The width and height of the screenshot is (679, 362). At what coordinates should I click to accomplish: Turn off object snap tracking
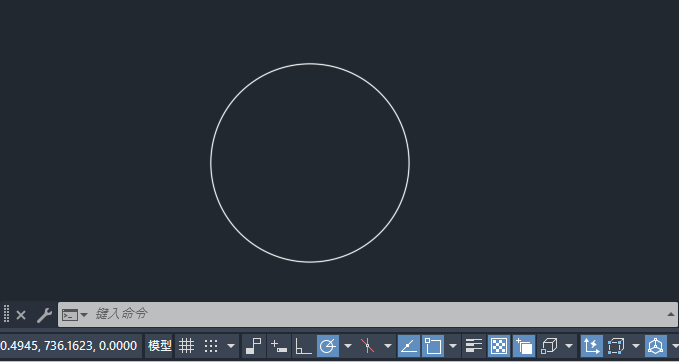[409, 346]
